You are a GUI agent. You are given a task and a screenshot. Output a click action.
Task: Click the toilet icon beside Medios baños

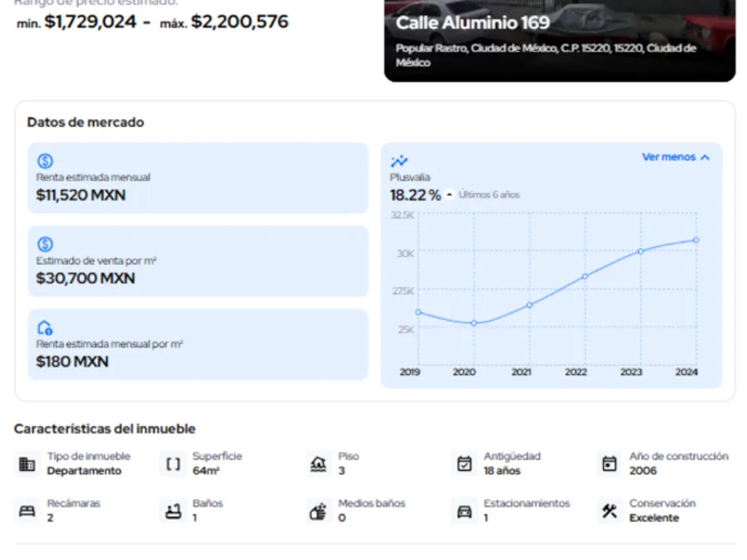click(317, 511)
